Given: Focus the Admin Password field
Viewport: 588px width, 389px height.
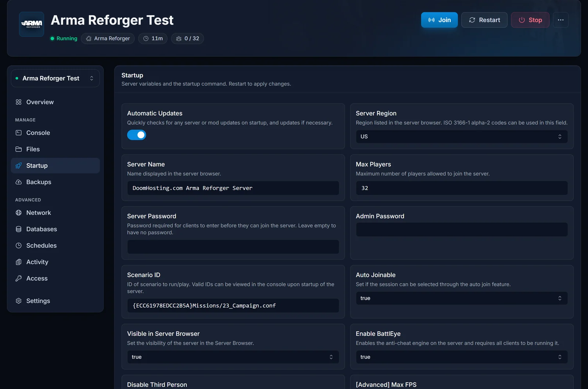Looking at the screenshot, I should point(462,230).
